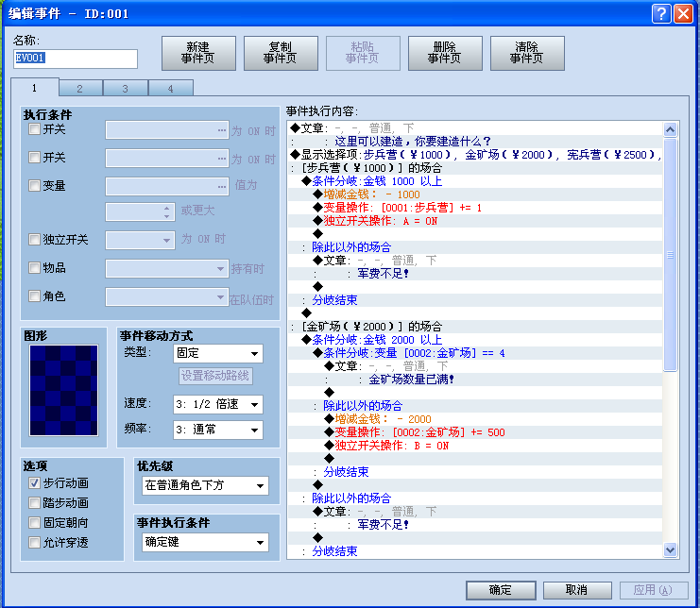The height and width of the screenshot is (608, 700).
Task: Enable the second 开关 condition checkbox
Action: [34, 158]
